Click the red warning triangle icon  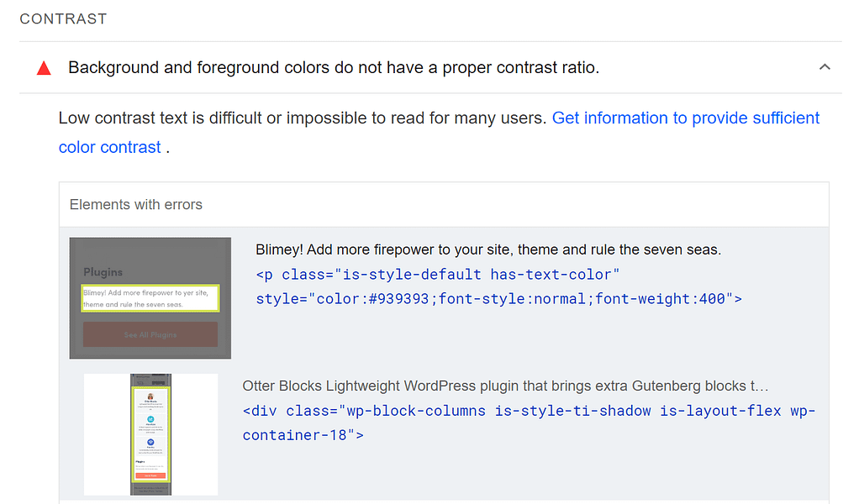click(x=44, y=67)
